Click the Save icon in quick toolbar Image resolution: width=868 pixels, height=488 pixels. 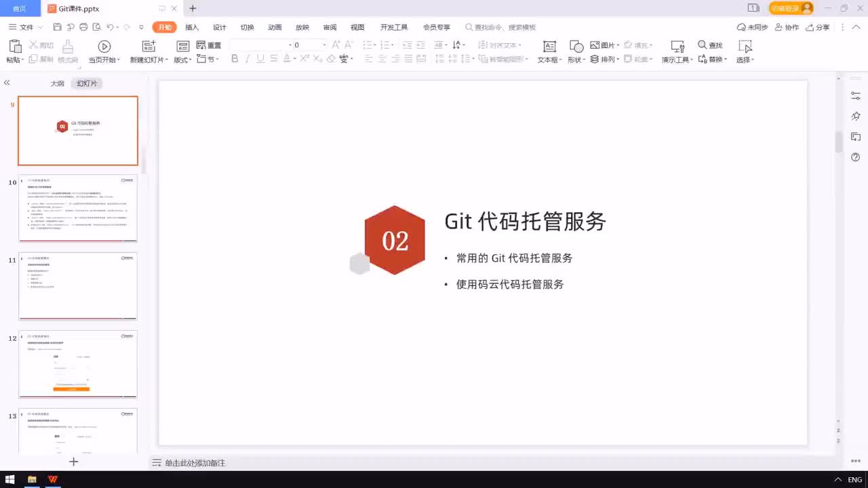coord(57,27)
